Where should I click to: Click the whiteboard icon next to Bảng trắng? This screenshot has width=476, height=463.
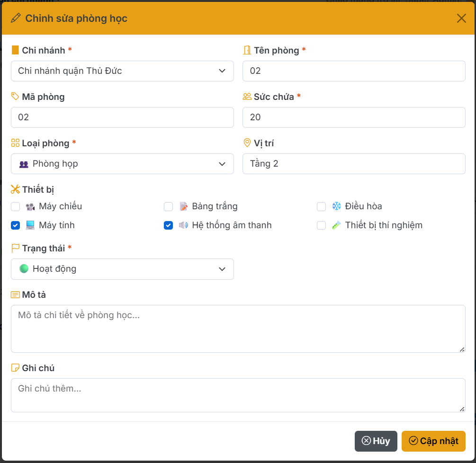183,206
